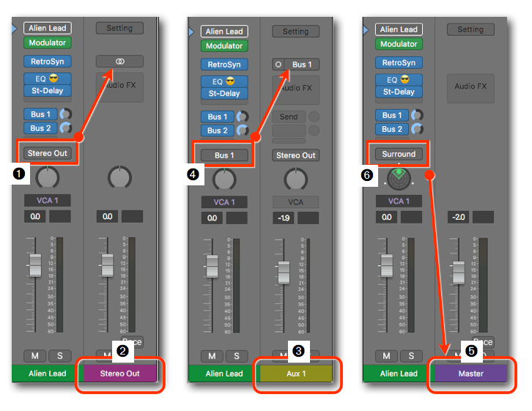532x411 pixels.
Task: Click the pan knob below the boxed Stereo Out slot
Action: (48, 177)
